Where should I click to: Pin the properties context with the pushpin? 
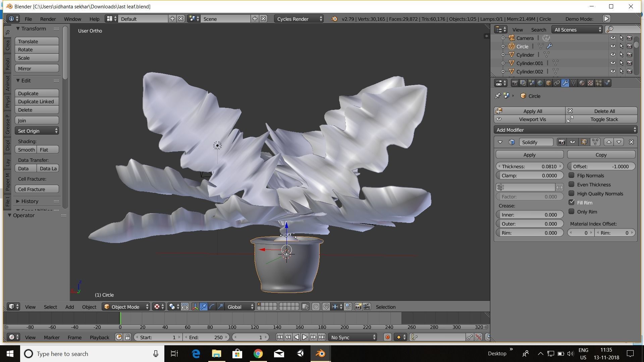pyautogui.click(x=498, y=96)
